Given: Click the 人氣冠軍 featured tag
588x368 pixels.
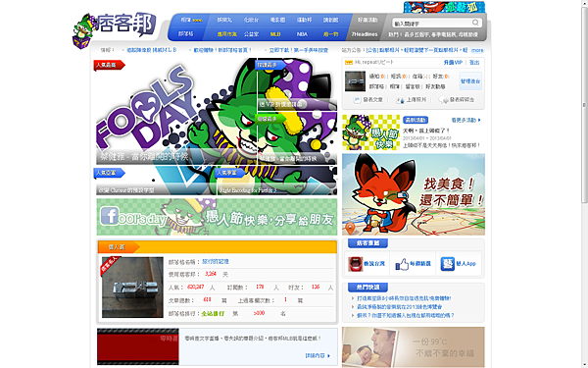Looking at the screenshot, I should (x=109, y=65).
